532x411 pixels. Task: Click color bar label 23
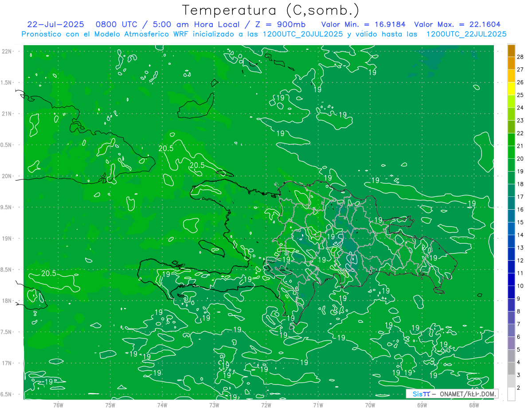[520, 120]
